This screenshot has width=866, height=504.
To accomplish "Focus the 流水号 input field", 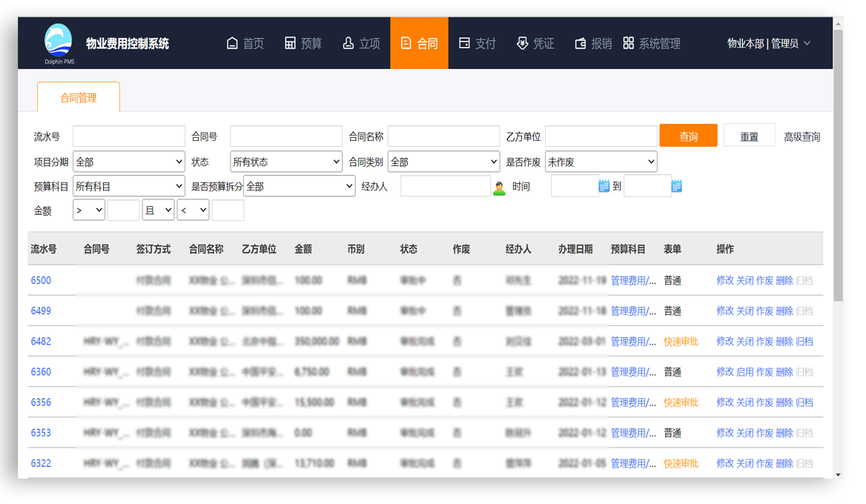I will 129,136.
